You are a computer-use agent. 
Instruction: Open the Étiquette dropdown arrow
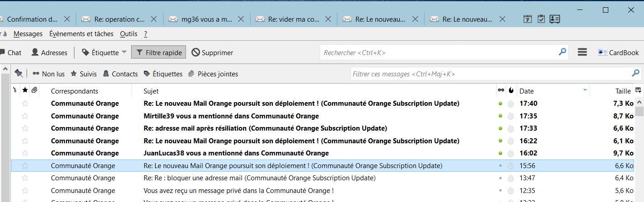click(124, 52)
